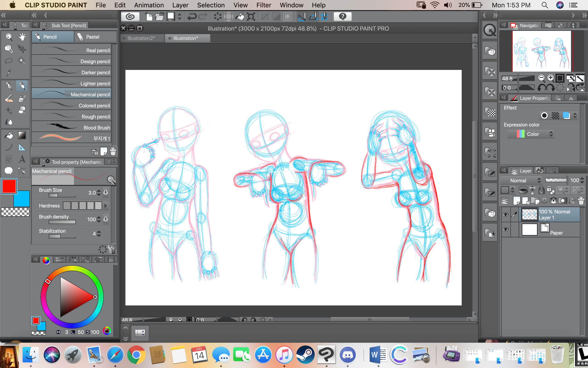Adjust Brush density stepper arrows
This screenshot has height=368, width=588.
[99, 219]
